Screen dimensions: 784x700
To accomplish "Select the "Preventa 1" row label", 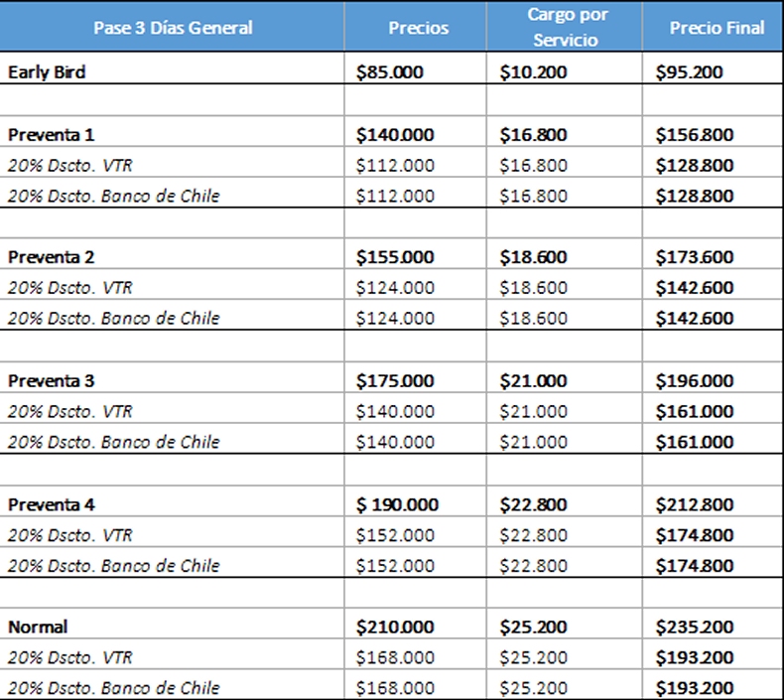I will [52, 134].
